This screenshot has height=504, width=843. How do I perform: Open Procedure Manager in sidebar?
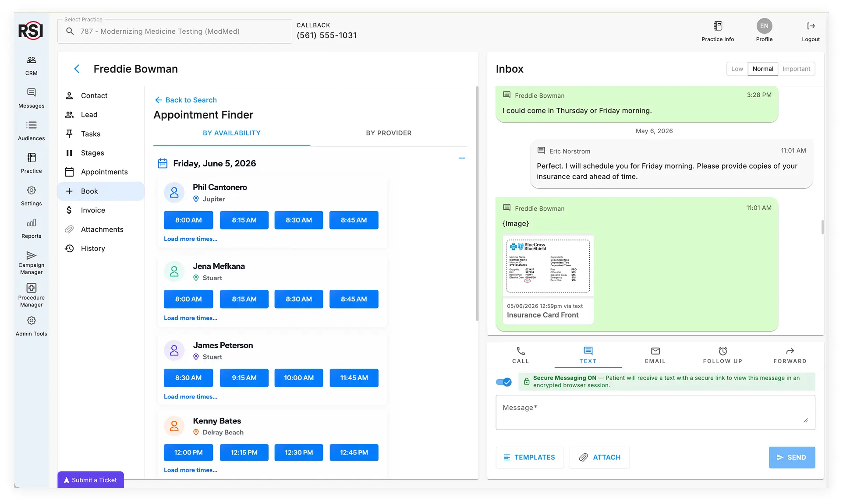coord(31,295)
